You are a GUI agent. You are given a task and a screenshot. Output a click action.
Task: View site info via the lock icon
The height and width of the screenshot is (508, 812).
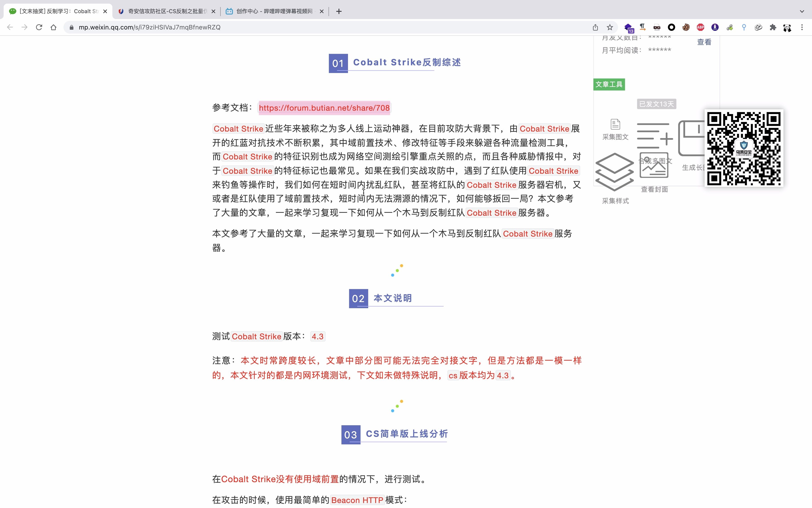(71, 27)
